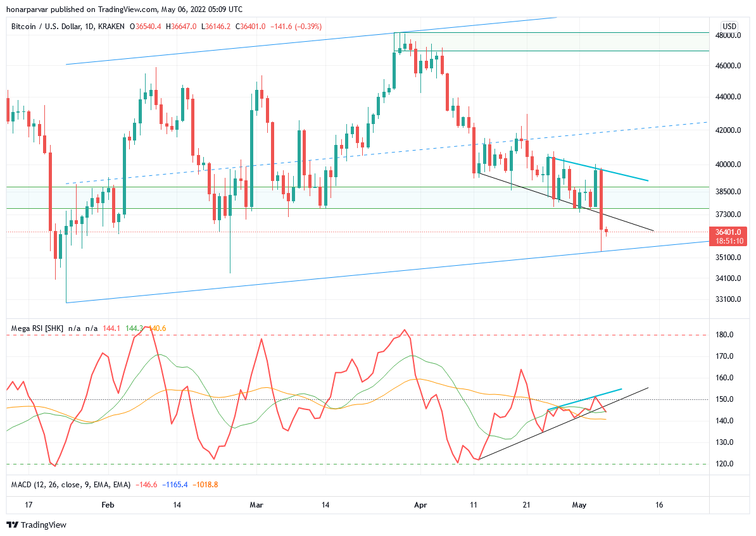Click the current price label 36401.0
Viewport: 756px width, 536px height.
(x=728, y=232)
